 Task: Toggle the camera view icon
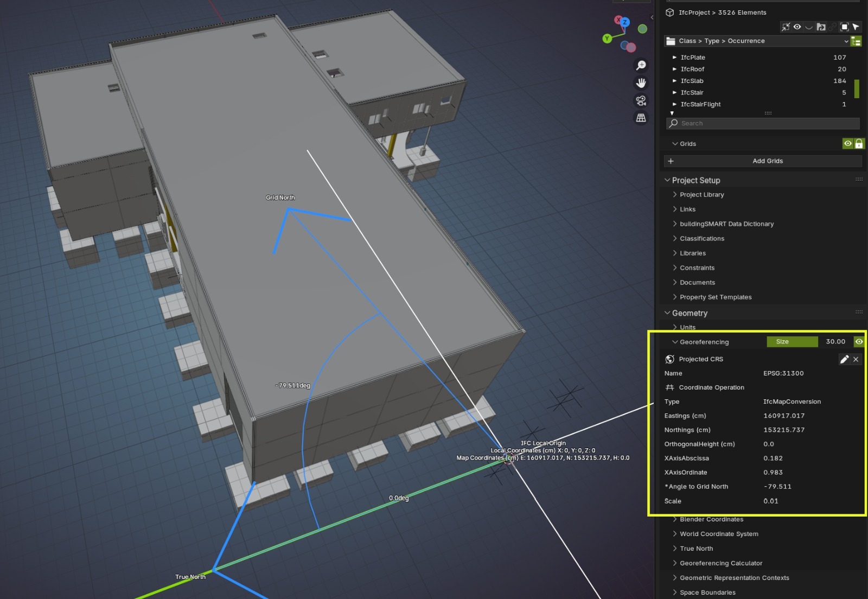(x=641, y=100)
